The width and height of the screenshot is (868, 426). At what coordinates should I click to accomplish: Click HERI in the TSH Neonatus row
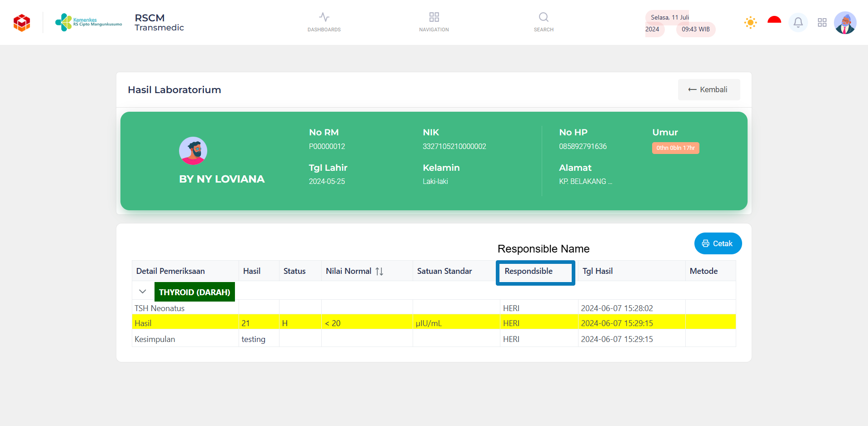[511, 308]
